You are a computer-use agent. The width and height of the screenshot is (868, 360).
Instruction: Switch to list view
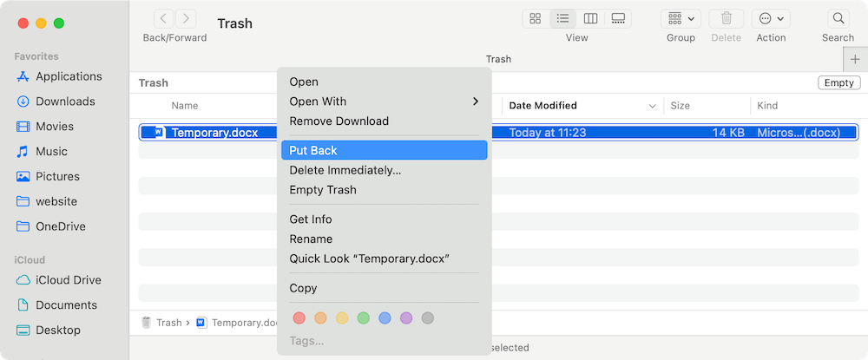563,19
